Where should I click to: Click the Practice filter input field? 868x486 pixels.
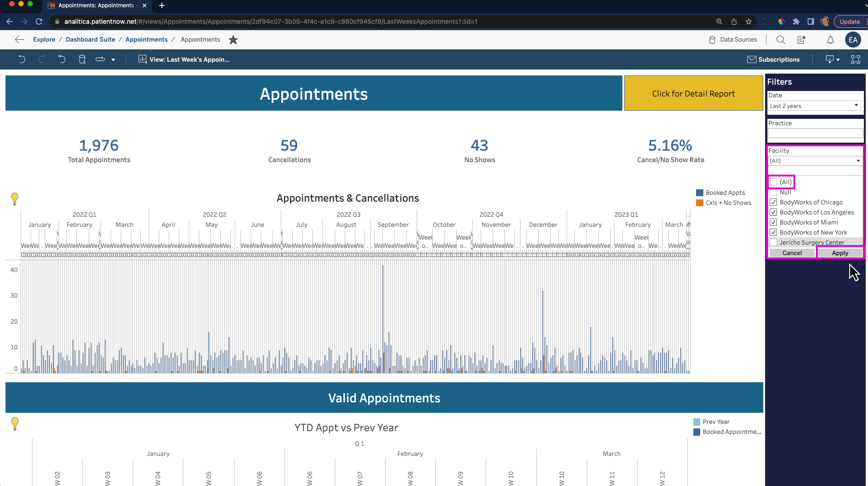(x=815, y=133)
